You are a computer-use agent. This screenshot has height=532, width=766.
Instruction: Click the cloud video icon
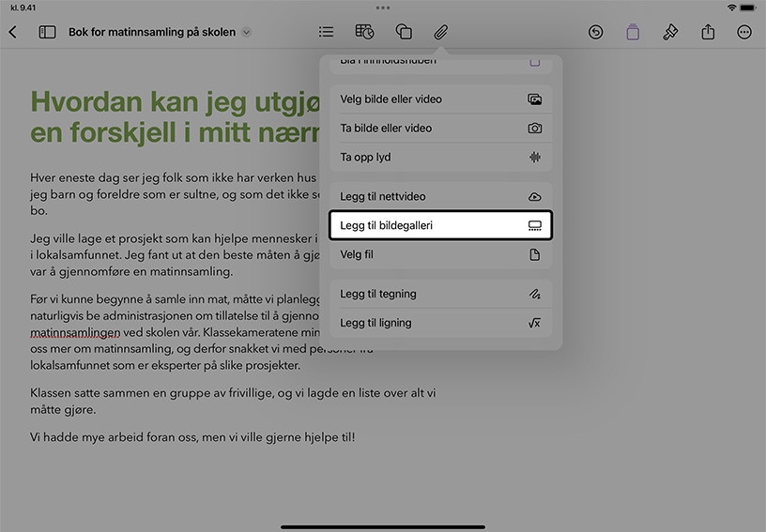point(535,196)
